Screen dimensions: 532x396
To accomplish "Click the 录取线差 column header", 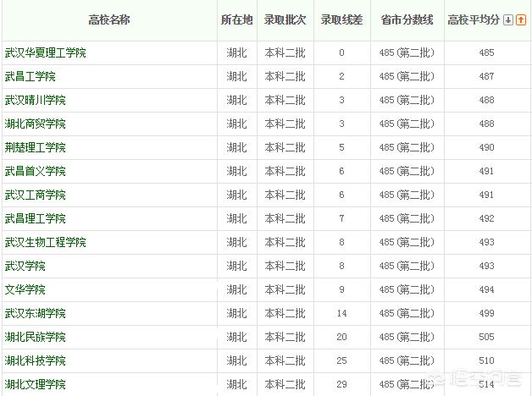I will pos(341,20).
